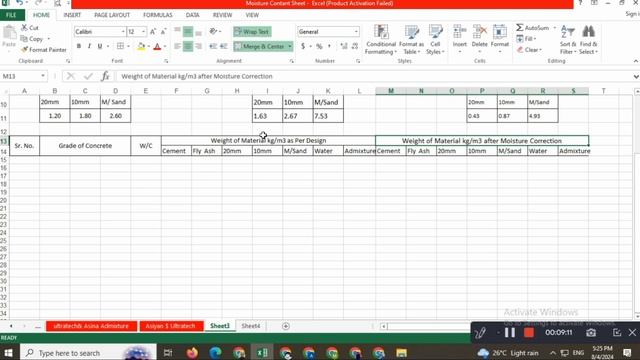640x360 pixels.
Task: Open Format as Table gallery
Action: click(x=411, y=40)
